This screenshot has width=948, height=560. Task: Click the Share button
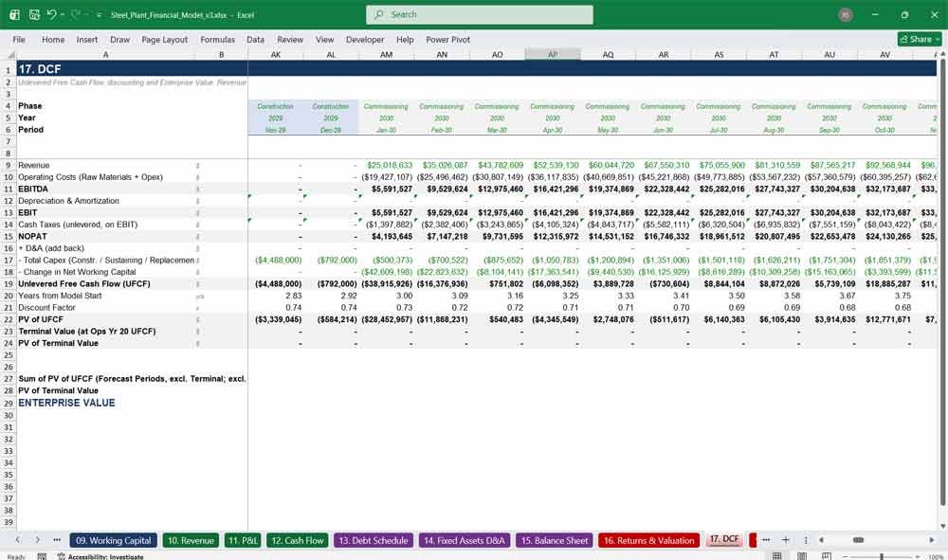click(920, 39)
